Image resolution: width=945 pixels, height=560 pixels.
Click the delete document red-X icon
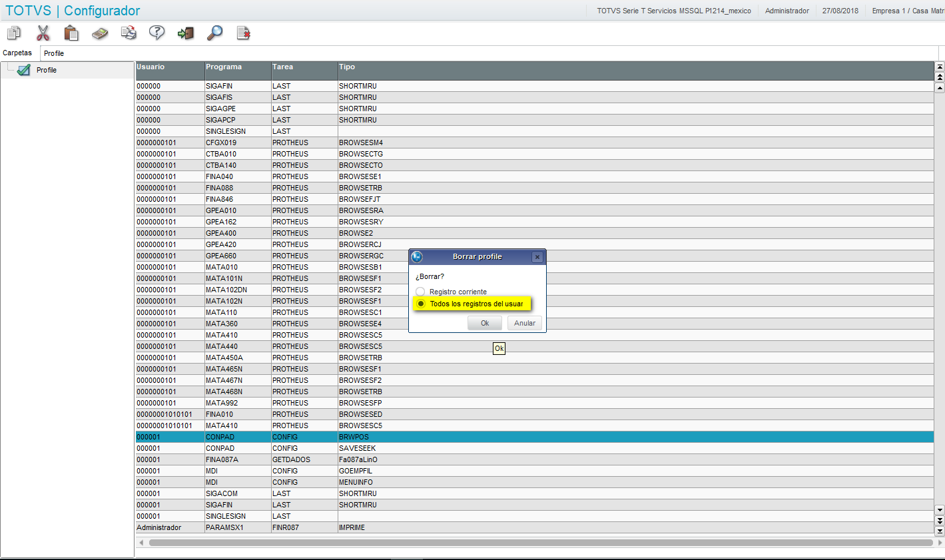pos(243,33)
